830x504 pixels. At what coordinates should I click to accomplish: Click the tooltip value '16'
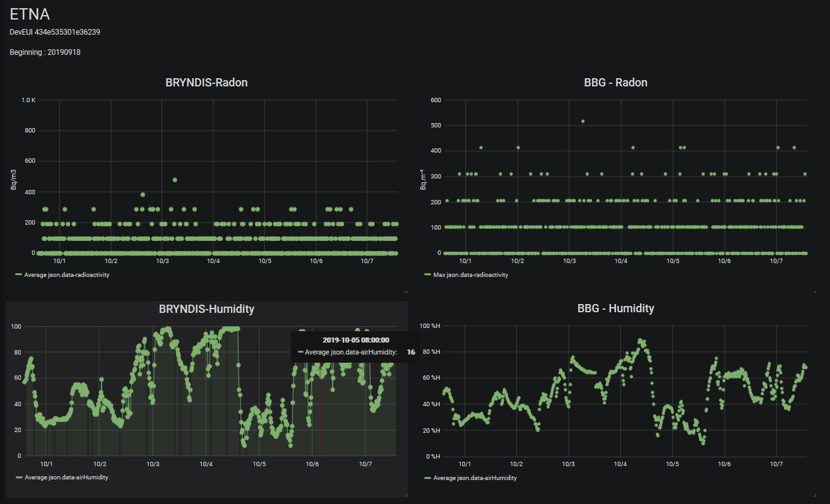pyautogui.click(x=411, y=352)
